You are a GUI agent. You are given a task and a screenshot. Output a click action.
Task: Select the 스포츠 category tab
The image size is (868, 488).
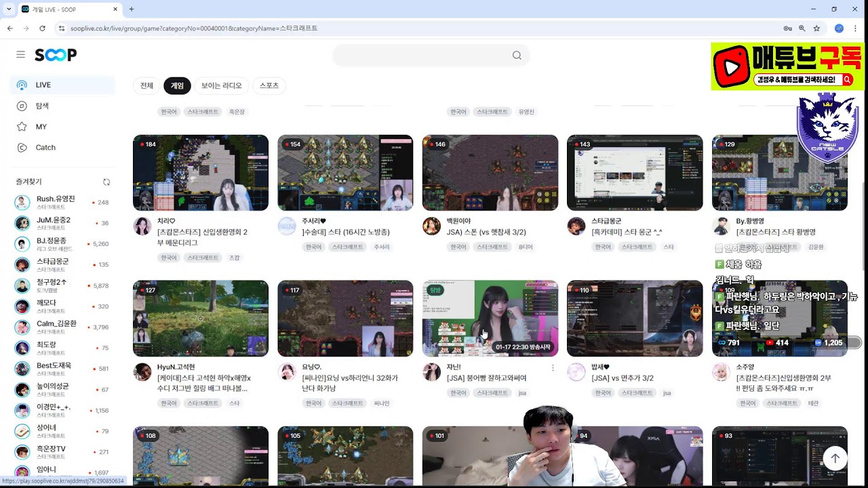pyautogui.click(x=269, y=86)
